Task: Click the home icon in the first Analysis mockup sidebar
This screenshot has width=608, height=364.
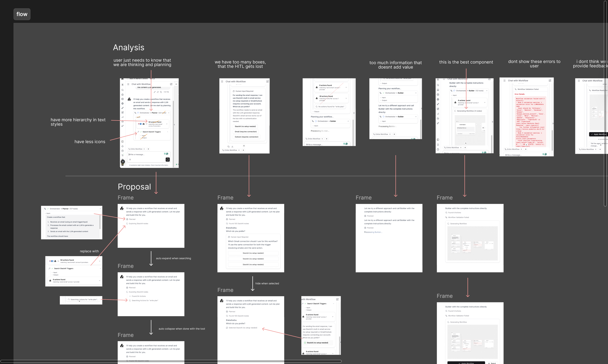Action: point(122,94)
